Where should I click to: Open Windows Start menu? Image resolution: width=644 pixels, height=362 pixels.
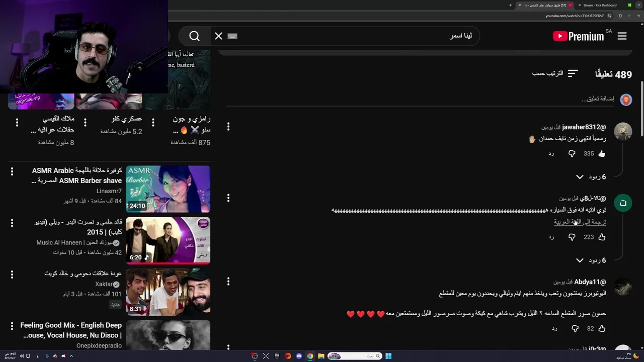[x=388, y=356]
